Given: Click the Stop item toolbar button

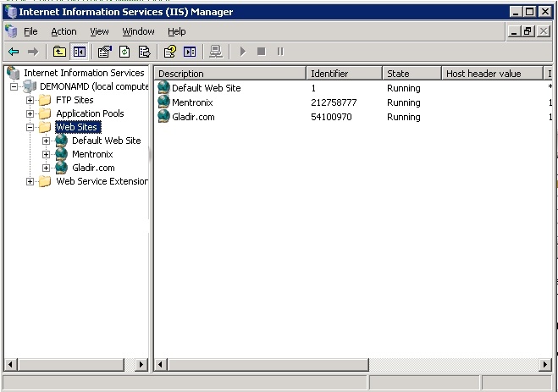Looking at the screenshot, I should 262,52.
